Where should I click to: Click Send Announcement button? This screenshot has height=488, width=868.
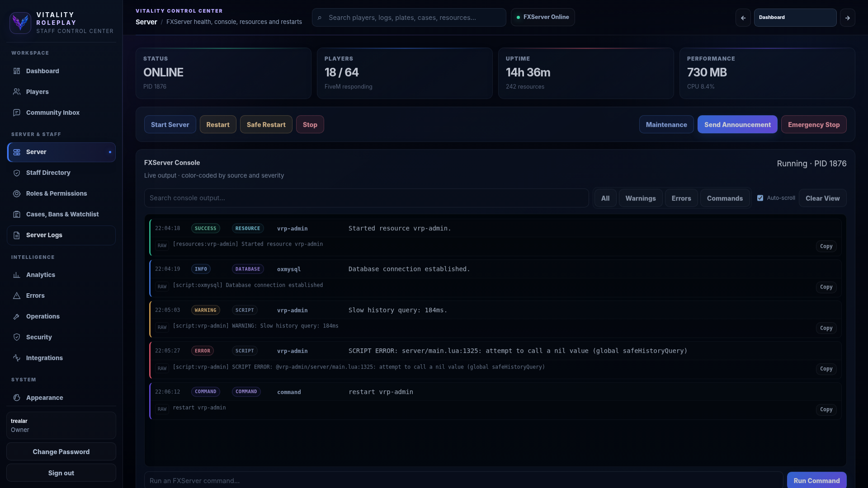[x=737, y=125]
